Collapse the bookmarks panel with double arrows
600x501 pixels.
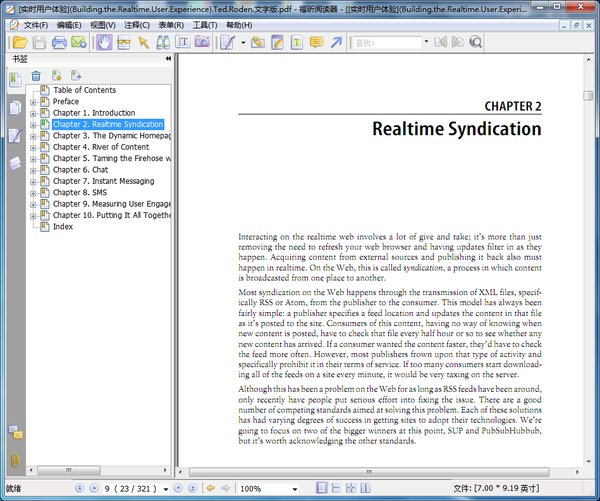168,59
